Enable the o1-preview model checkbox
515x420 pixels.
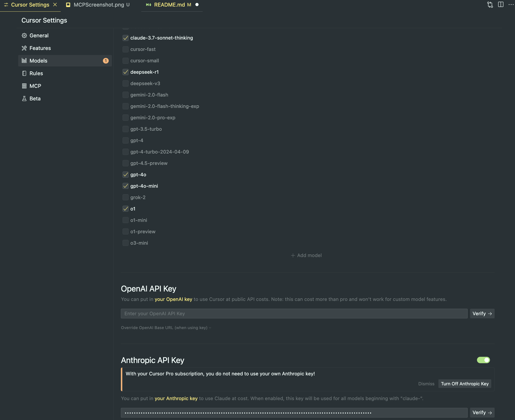[125, 232]
